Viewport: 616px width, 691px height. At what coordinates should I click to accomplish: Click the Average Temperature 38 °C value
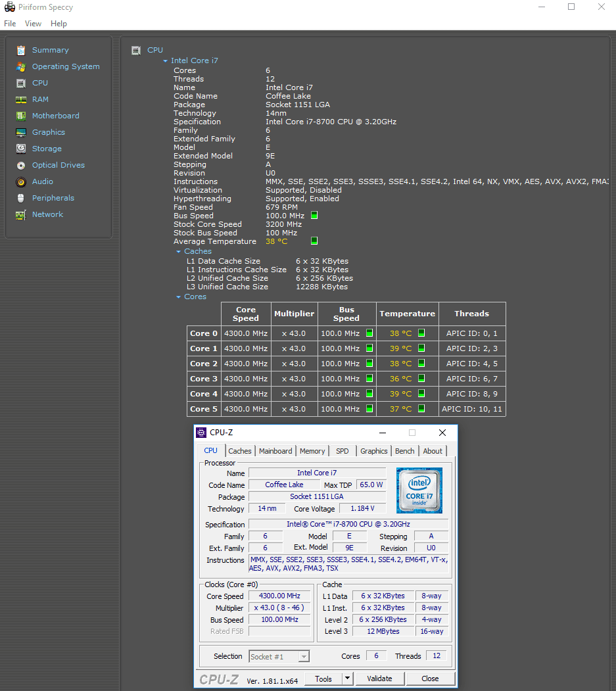click(276, 241)
